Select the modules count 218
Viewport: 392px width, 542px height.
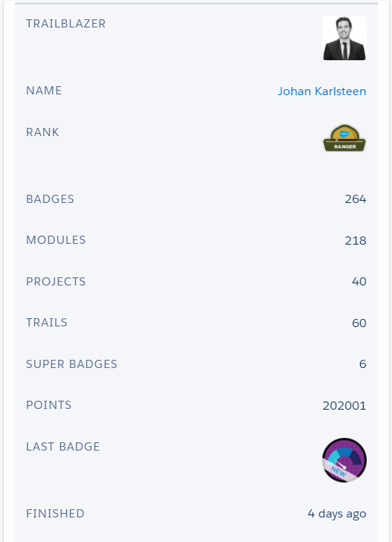point(356,240)
